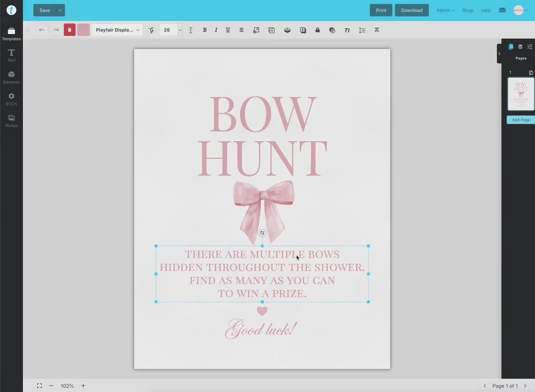Adjust element opacity icon
The image size is (535, 392).
tap(332, 30)
